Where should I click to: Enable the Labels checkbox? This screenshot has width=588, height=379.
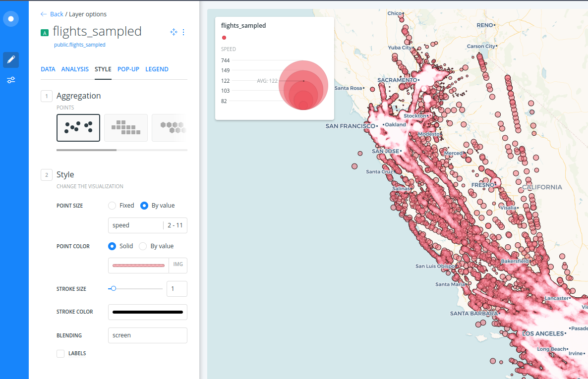pyautogui.click(x=60, y=354)
